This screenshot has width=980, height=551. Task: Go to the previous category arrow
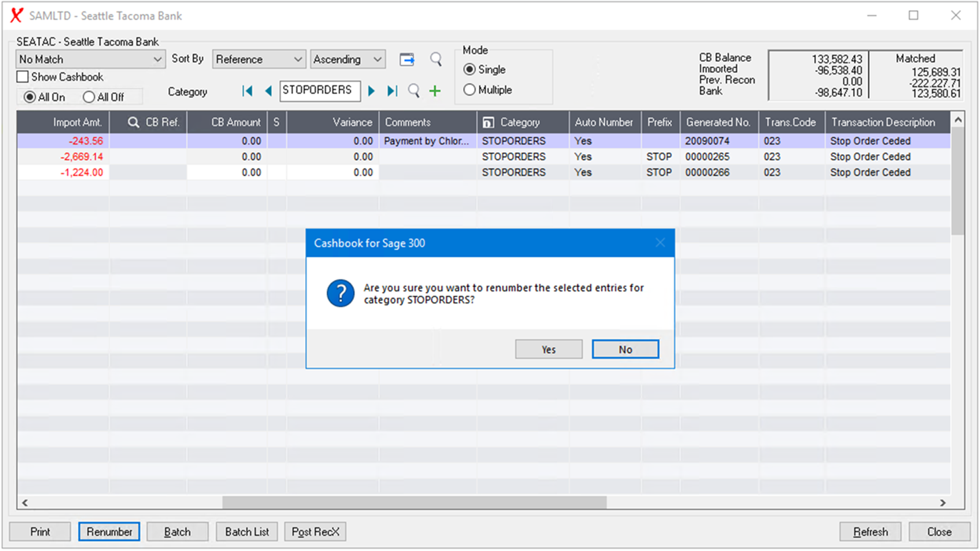[268, 91]
